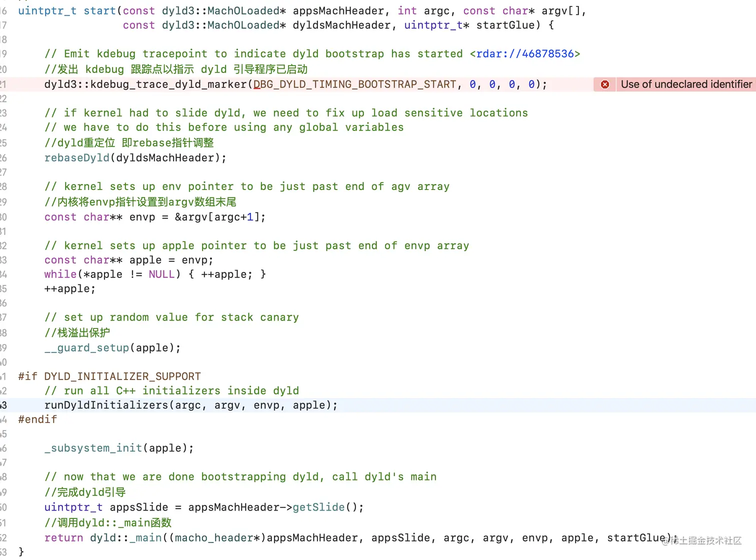This screenshot has width=756, height=560.
Task: Click the comment 'run all C++ initializers inside dyld'
Action: point(171,391)
